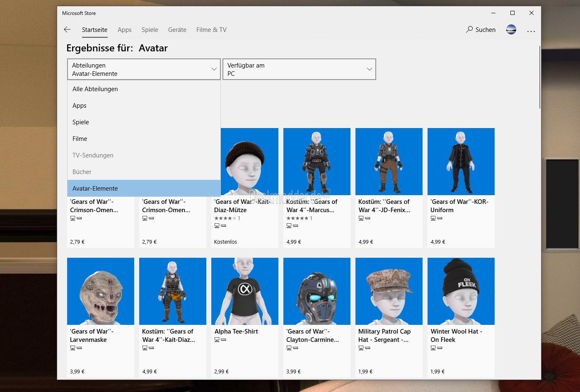Click the vertical scrollbar of the Store
580x392 pixels.
tap(539, 77)
